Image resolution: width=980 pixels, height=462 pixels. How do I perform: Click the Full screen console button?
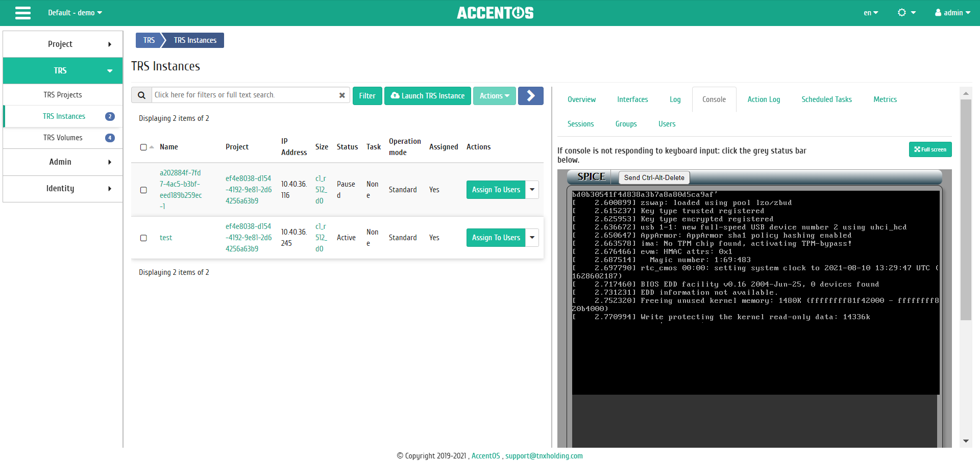tap(930, 149)
